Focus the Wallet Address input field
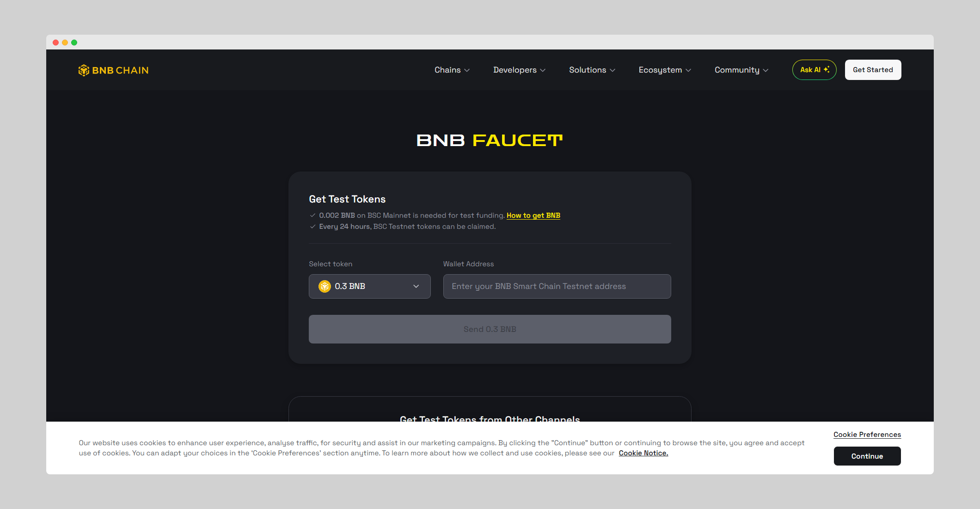This screenshot has width=980, height=509. tap(557, 287)
